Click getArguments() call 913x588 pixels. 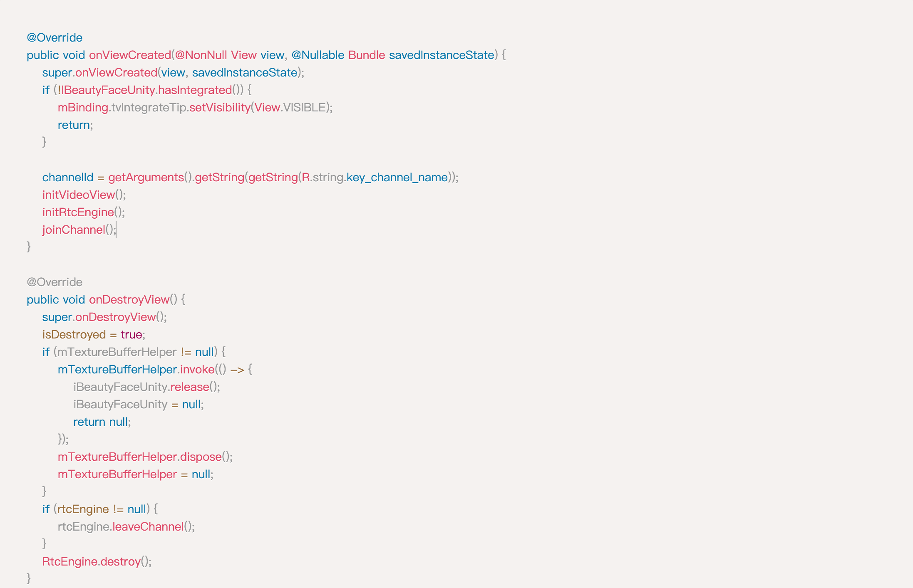click(150, 177)
